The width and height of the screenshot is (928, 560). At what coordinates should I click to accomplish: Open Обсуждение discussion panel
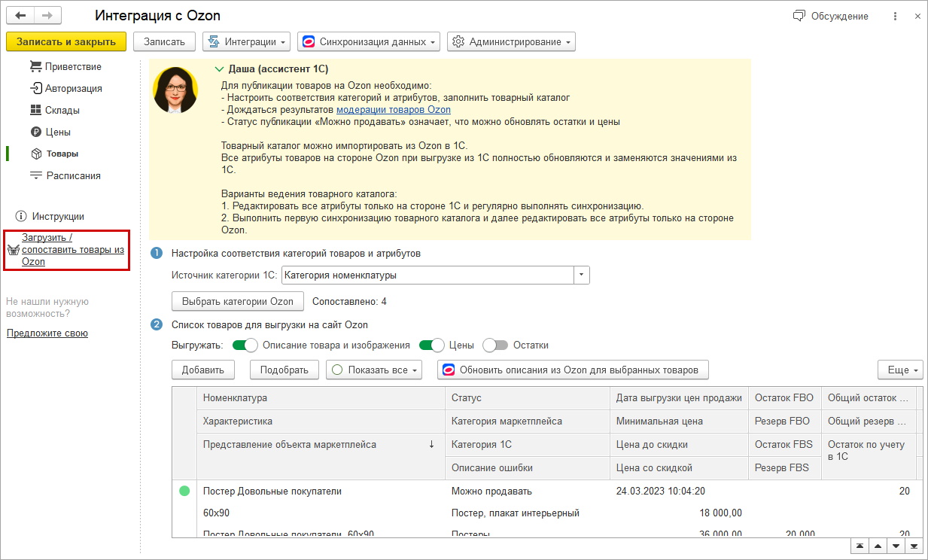click(x=830, y=16)
